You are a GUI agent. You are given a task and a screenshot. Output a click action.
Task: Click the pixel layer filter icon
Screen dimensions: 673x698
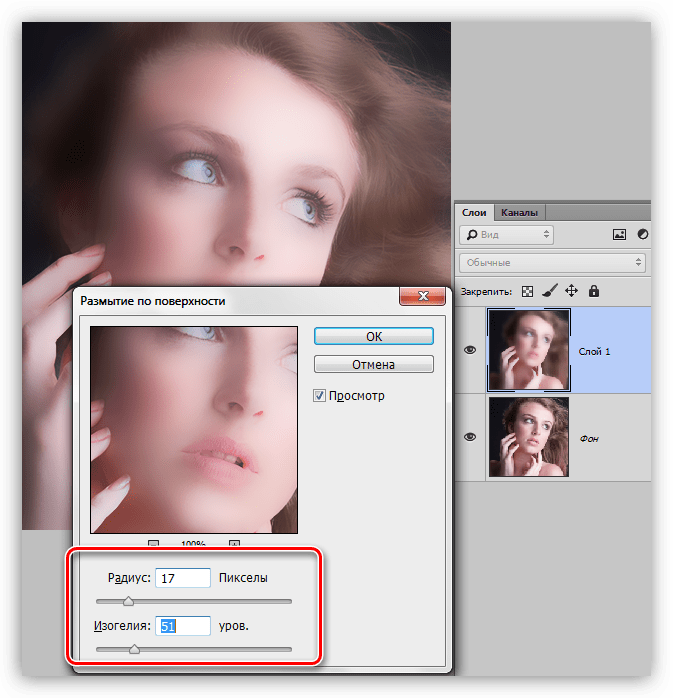[x=619, y=234]
